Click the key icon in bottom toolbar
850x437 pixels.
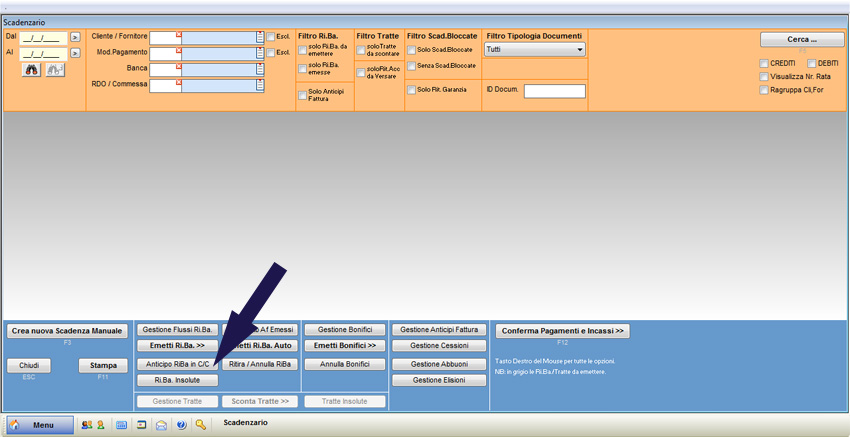tap(201, 425)
